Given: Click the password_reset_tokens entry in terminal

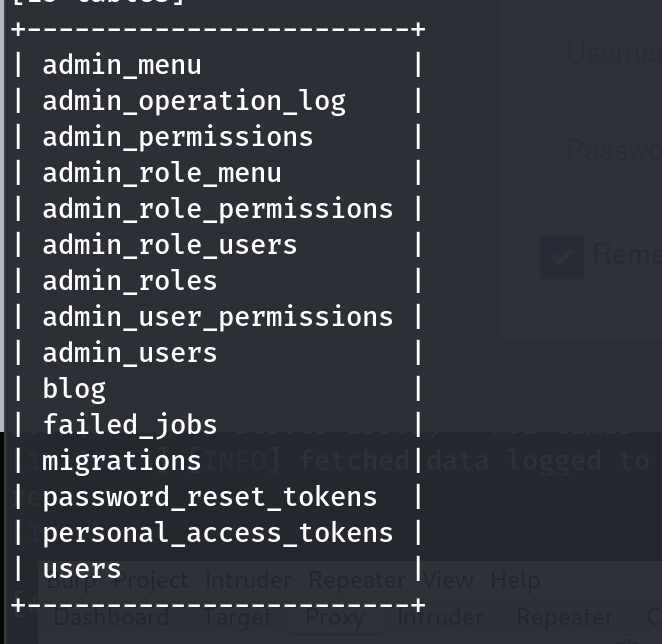Looking at the screenshot, I should click(210, 497).
